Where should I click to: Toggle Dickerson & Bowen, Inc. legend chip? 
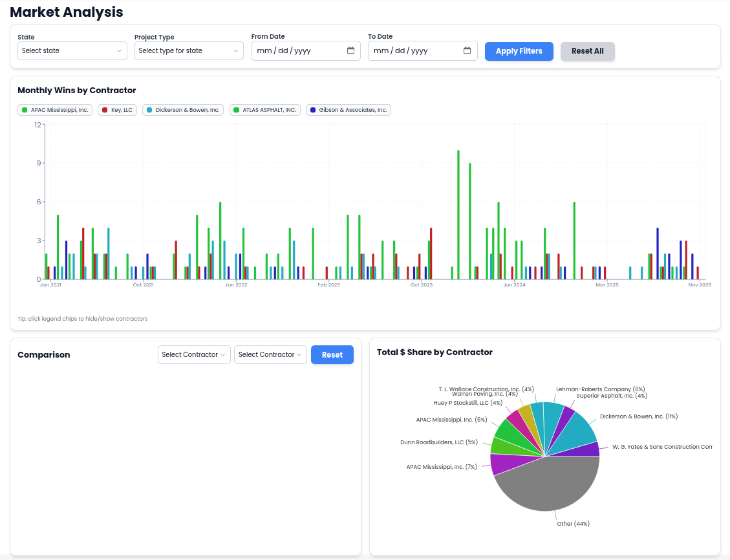pos(183,110)
